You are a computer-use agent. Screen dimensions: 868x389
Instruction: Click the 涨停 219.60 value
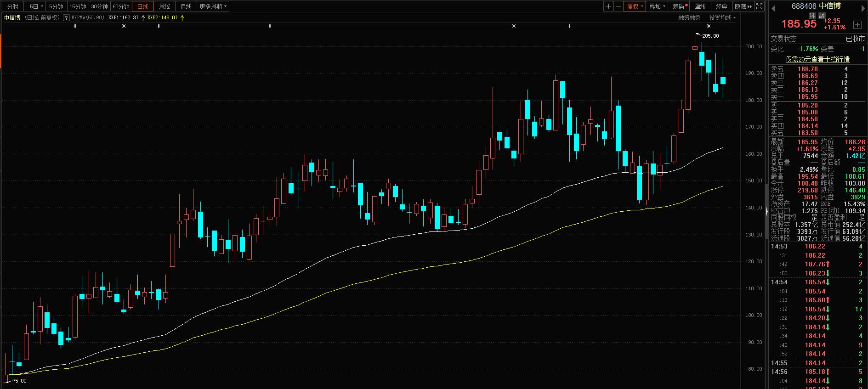(x=808, y=190)
